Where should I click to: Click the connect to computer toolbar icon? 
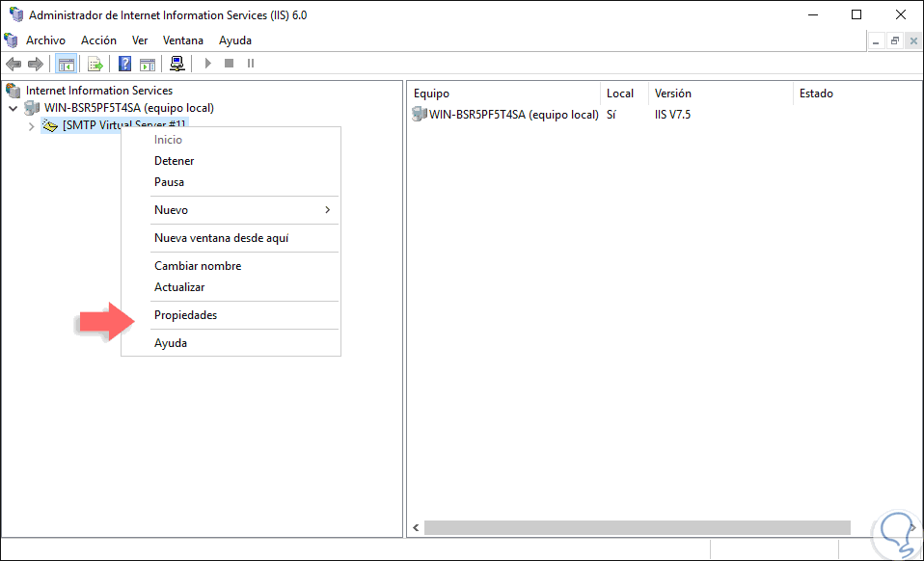177,64
